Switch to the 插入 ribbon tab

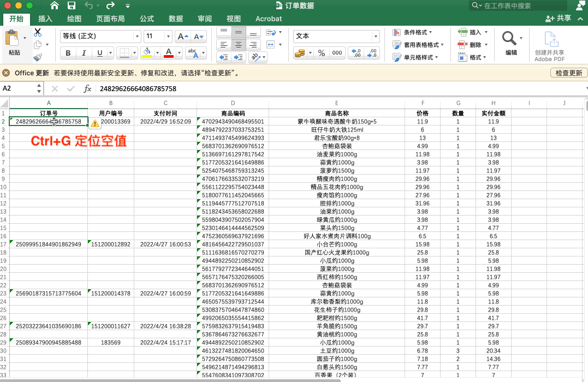[45, 19]
